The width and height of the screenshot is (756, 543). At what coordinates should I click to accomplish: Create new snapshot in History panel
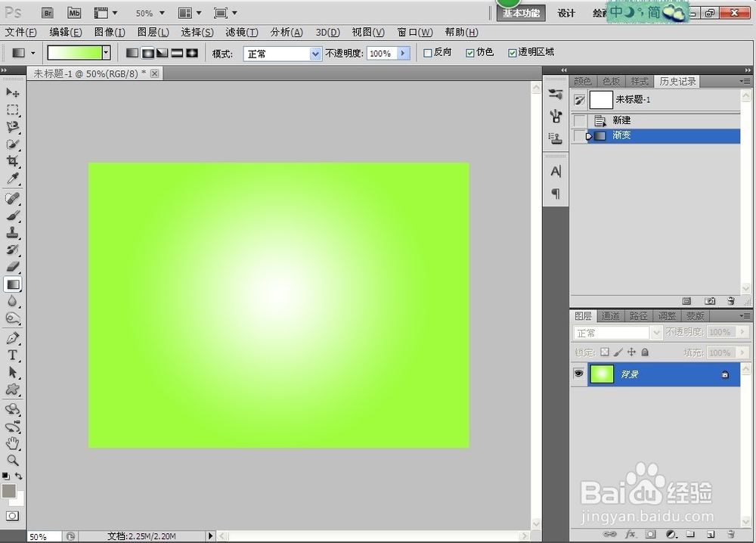click(709, 301)
